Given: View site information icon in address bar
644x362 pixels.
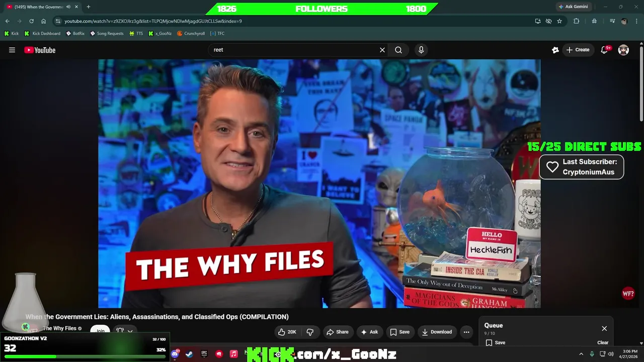Looking at the screenshot, I should pos(58,21).
